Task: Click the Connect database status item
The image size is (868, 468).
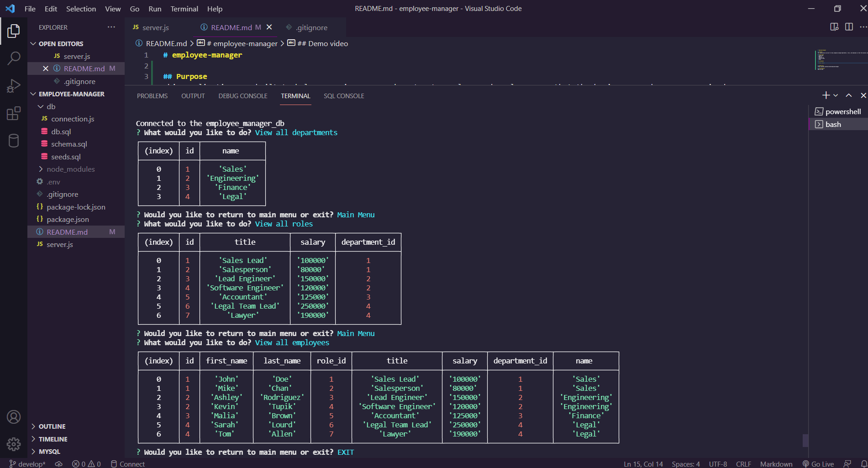Action: click(128, 464)
